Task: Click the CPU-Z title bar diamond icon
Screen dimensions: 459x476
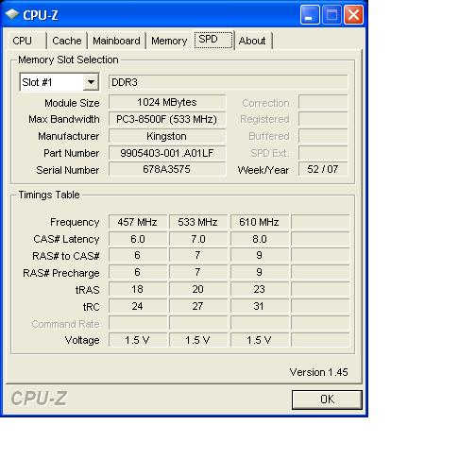Action: point(12,14)
